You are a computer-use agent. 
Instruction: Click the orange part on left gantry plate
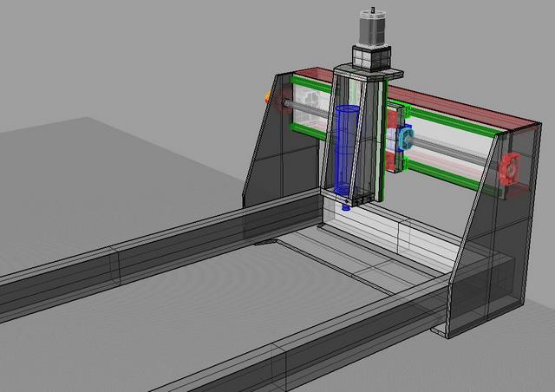tap(268, 96)
